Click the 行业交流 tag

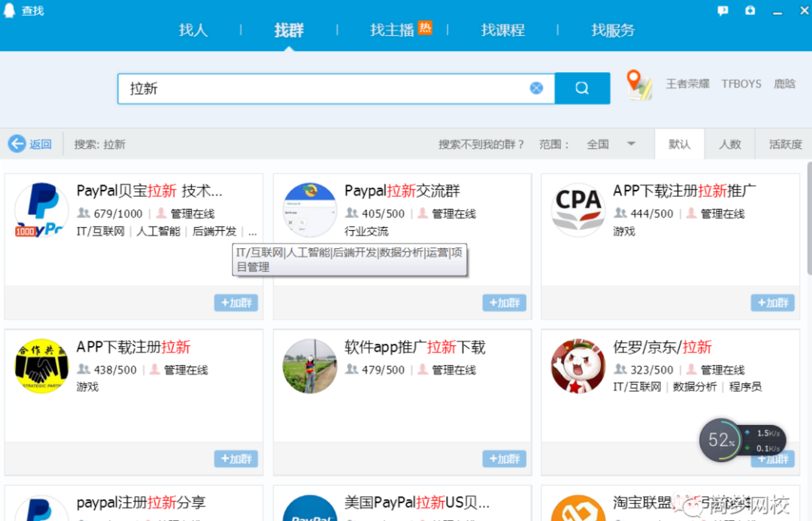367,231
